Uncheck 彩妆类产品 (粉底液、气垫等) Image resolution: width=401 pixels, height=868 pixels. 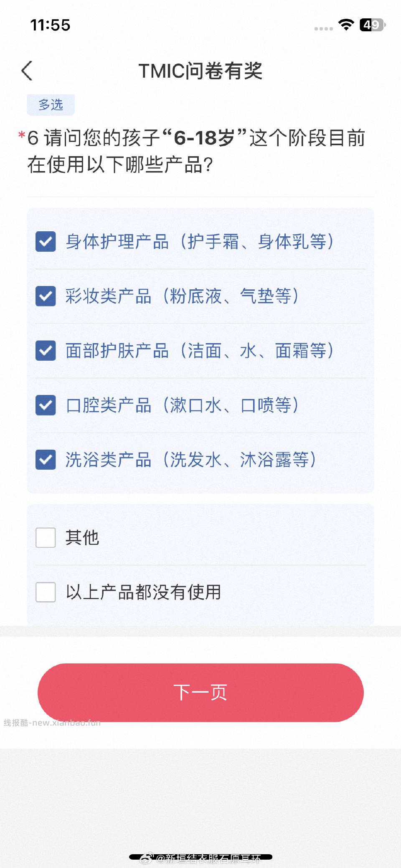(x=46, y=296)
